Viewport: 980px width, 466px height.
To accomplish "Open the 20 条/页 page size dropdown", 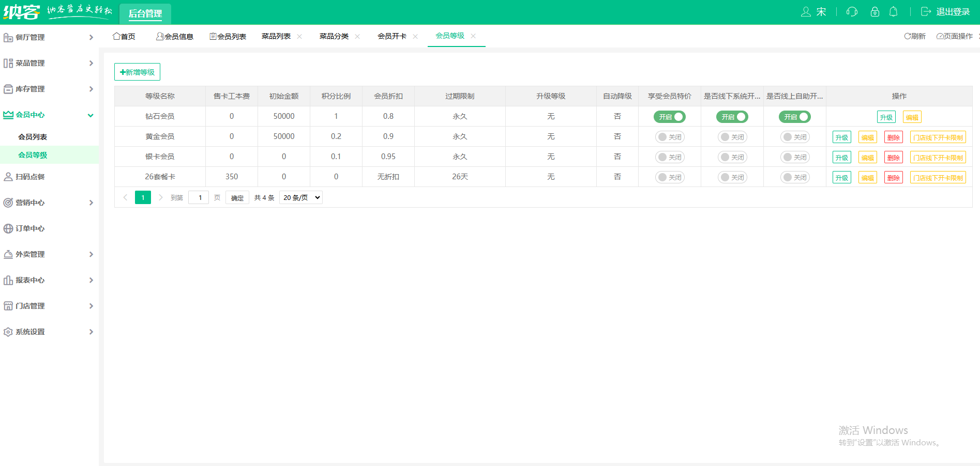I will coord(301,197).
